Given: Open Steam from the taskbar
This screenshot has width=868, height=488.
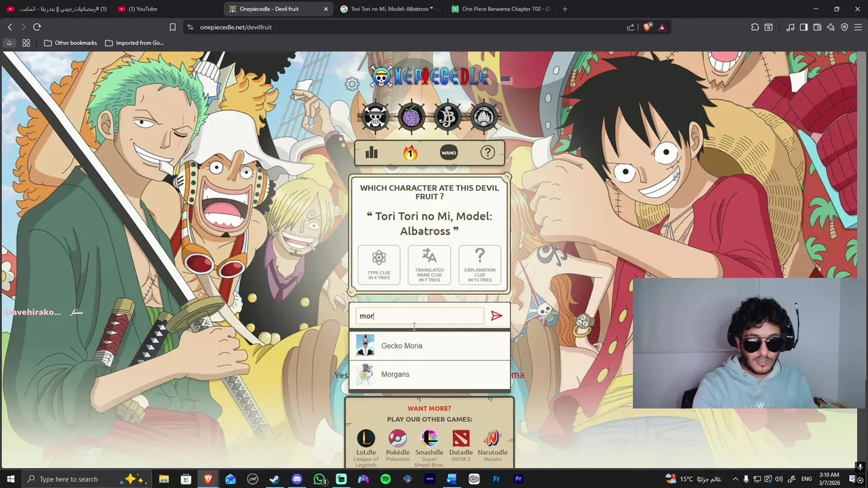Looking at the screenshot, I should click(x=275, y=479).
